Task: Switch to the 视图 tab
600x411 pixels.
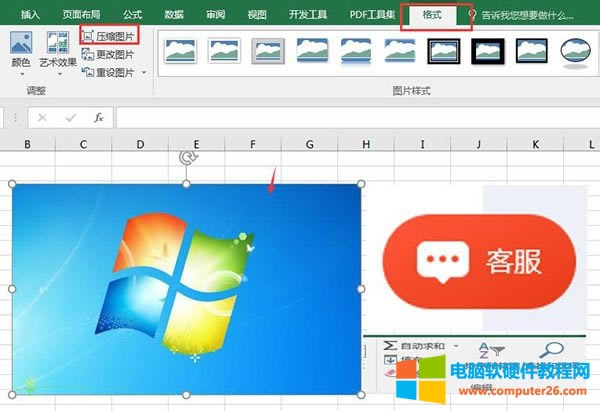Action: pos(257,15)
